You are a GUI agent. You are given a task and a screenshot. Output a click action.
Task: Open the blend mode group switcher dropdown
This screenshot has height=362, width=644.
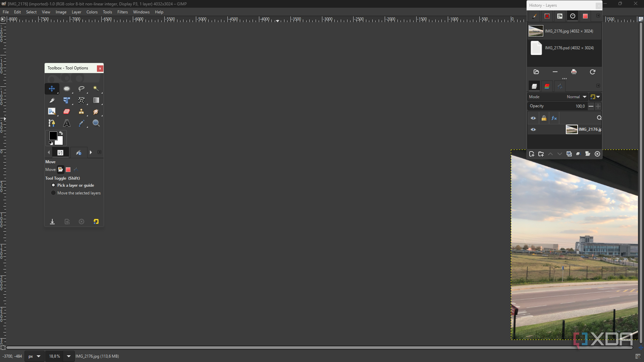(x=595, y=97)
